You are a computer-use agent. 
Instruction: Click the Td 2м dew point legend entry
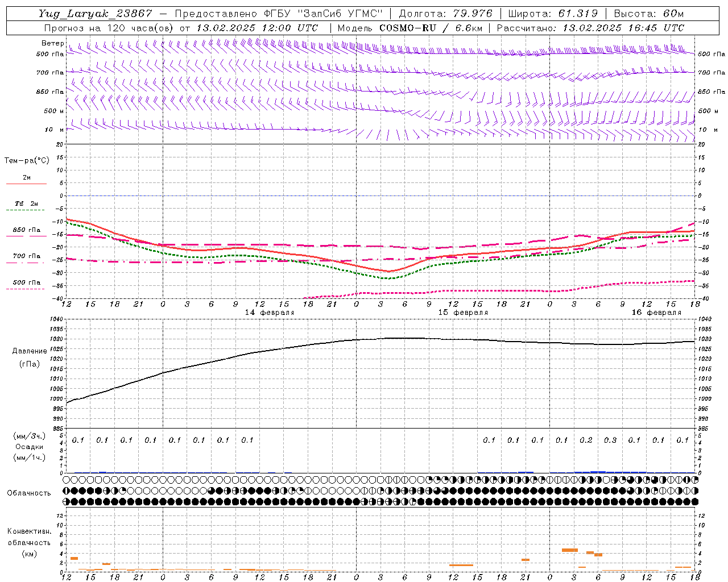[26, 203]
